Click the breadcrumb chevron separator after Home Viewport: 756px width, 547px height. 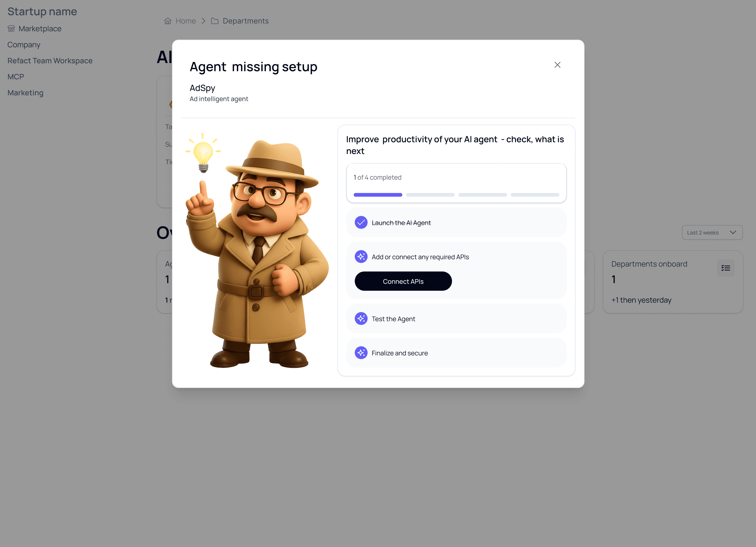(x=203, y=21)
